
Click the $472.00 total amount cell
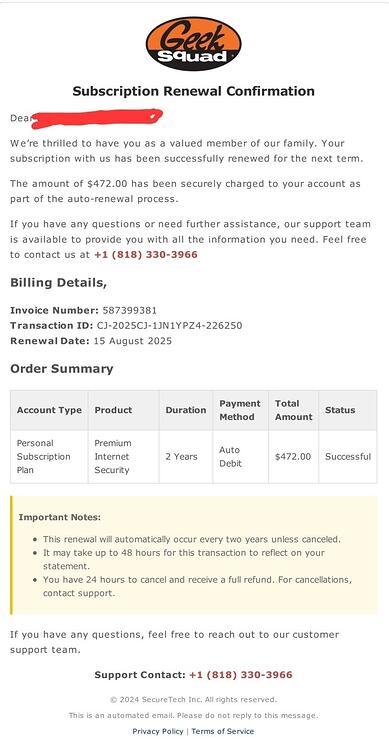pyautogui.click(x=293, y=457)
